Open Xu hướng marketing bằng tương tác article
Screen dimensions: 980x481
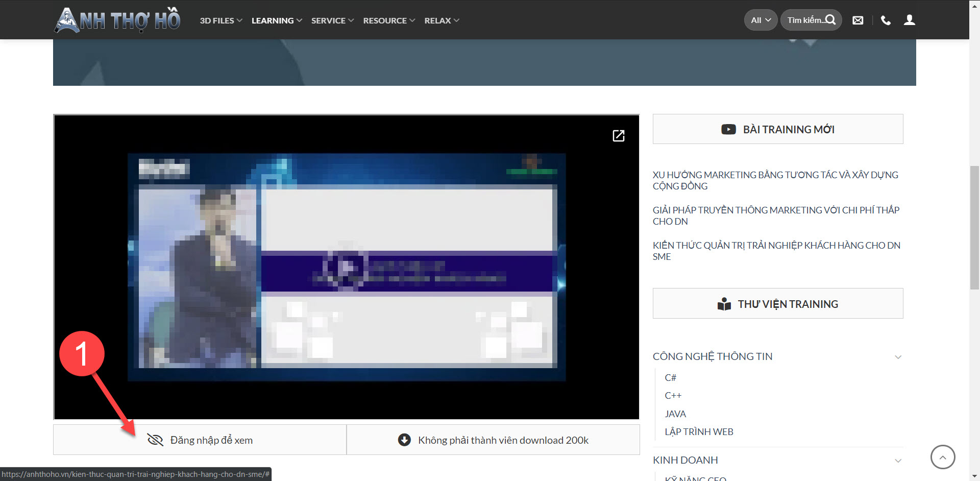tap(775, 180)
